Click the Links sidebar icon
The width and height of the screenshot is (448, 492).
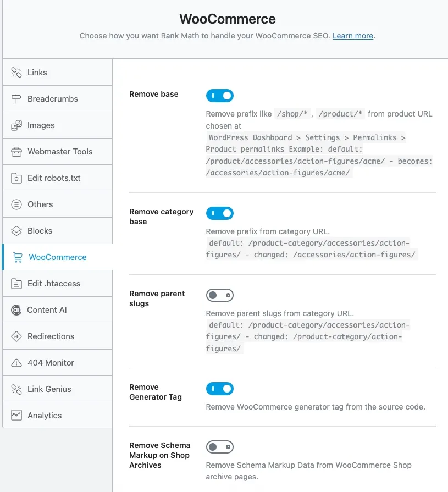click(x=16, y=73)
